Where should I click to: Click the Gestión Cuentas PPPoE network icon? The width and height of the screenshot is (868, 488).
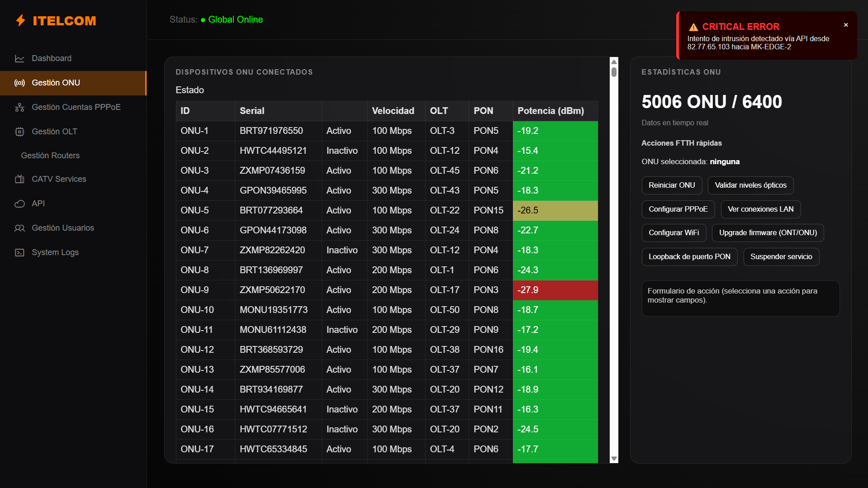pyautogui.click(x=19, y=107)
